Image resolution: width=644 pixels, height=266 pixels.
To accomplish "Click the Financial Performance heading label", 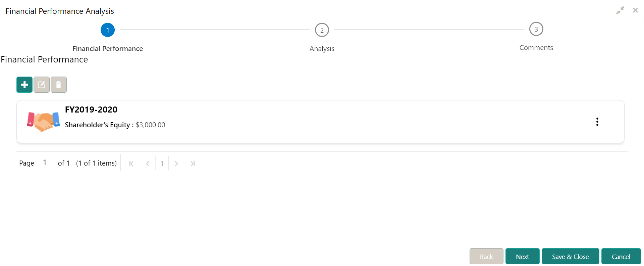I will [44, 59].
